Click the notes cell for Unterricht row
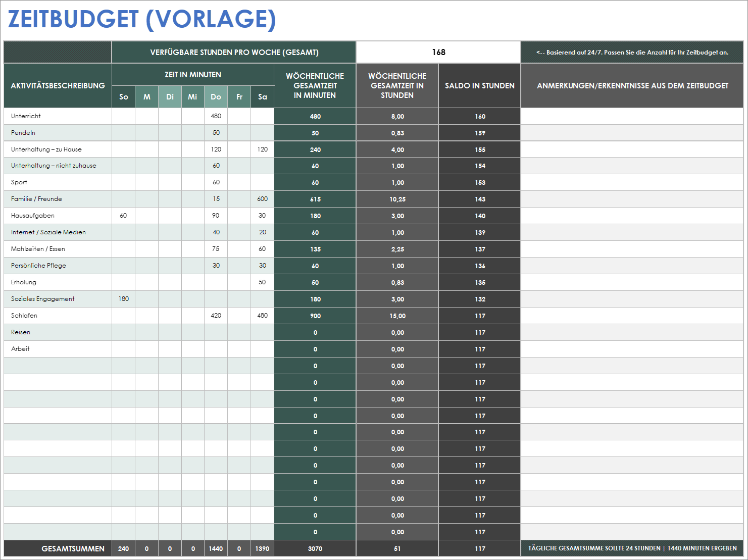Viewport: 748px width, 560px height. [632, 116]
